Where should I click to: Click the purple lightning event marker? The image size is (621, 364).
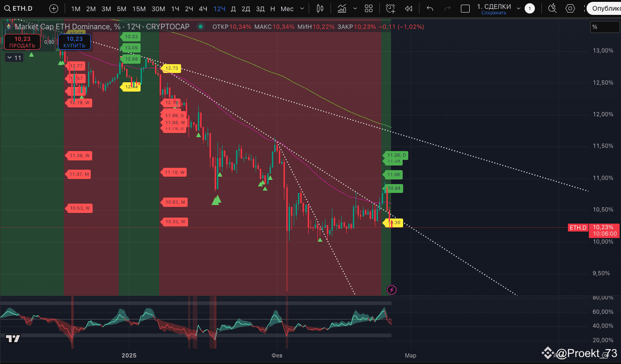coord(392,290)
